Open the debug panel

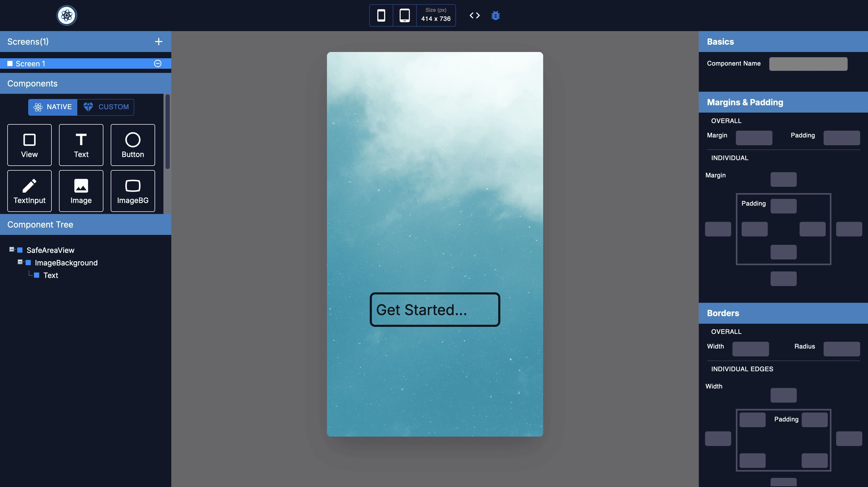[x=495, y=15]
